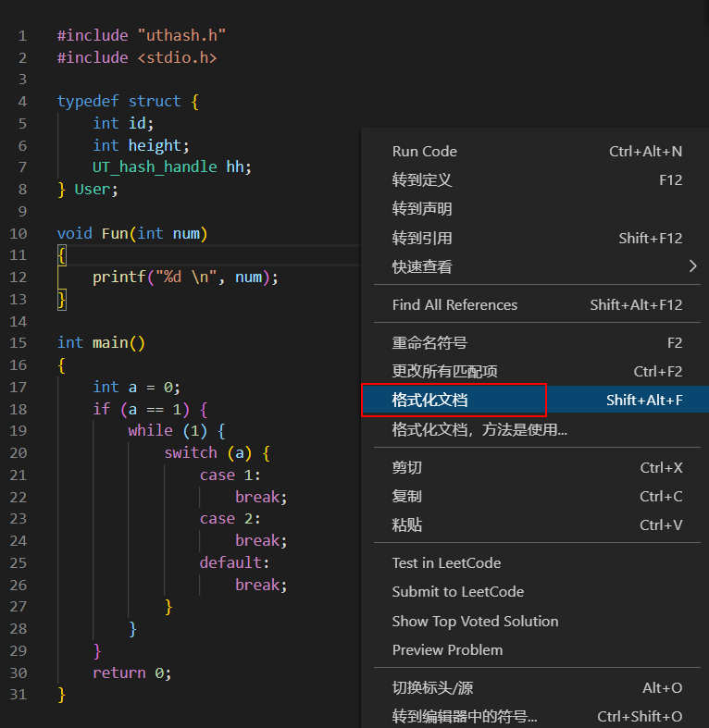
Task: Choose 转到编辑器中的符号... entry
Action: click(537, 716)
